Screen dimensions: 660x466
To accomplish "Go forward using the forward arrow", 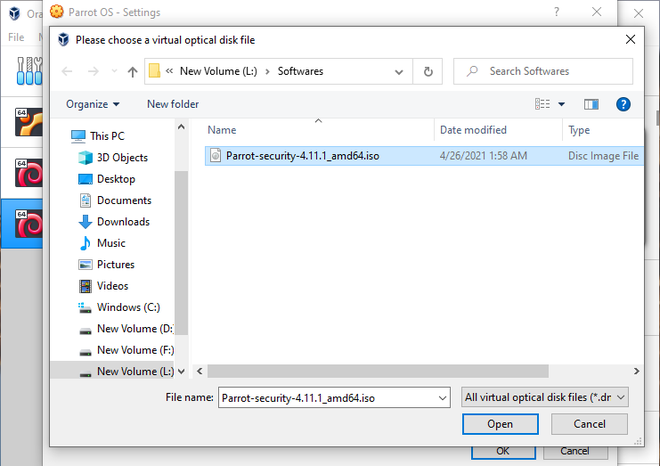I will tap(93, 72).
